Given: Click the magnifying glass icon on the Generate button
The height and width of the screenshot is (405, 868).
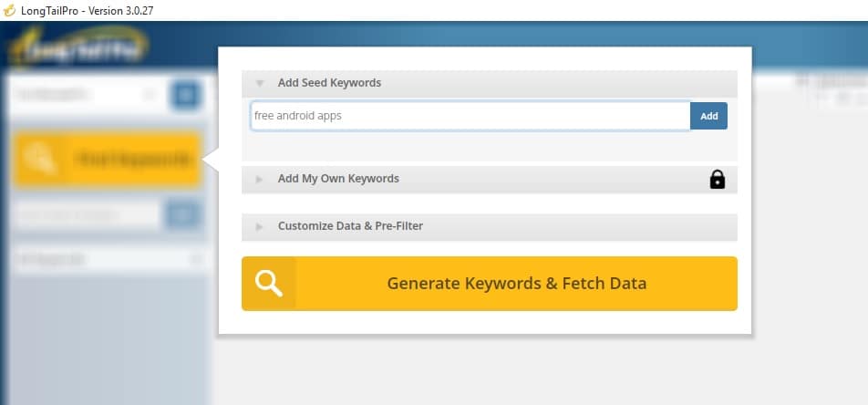Looking at the screenshot, I should pos(269,284).
